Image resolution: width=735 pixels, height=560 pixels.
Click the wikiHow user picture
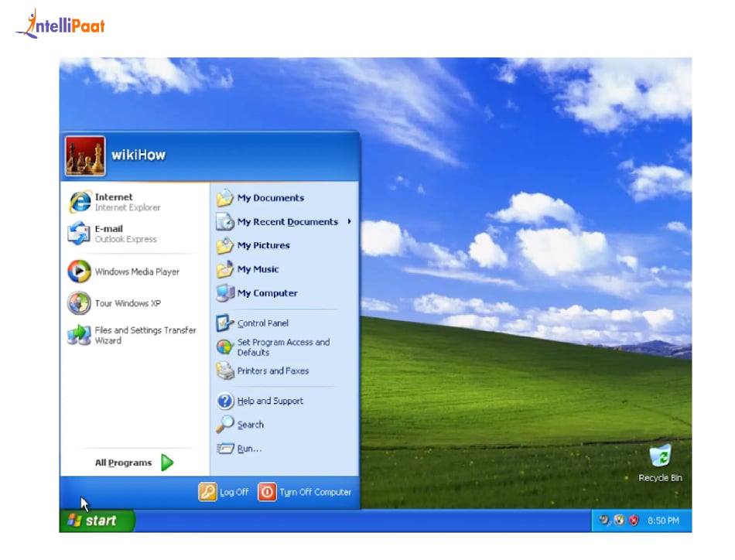point(85,156)
